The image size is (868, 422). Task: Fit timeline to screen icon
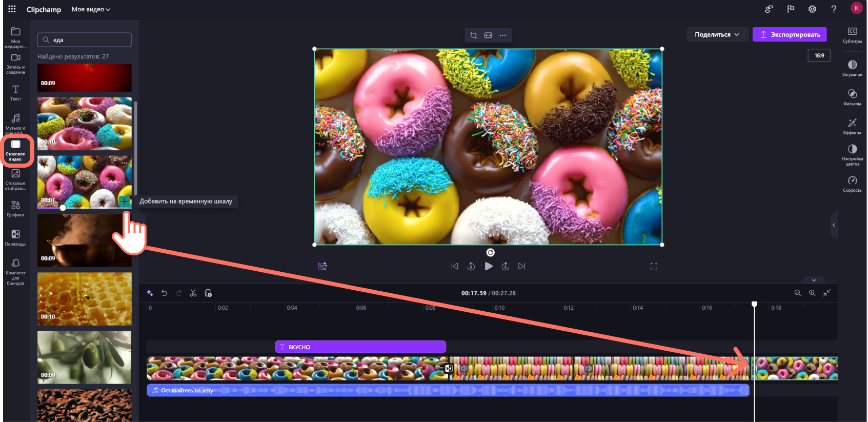point(827,293)
